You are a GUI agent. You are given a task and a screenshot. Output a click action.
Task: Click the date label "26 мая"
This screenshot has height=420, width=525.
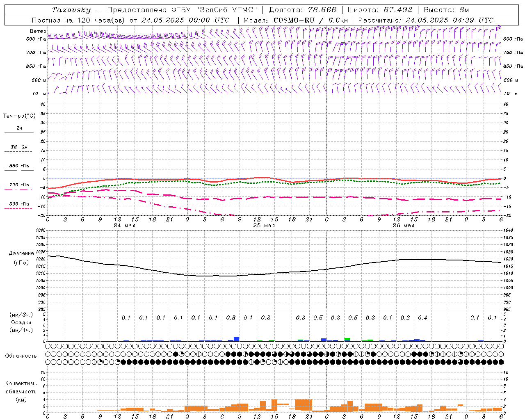point(403,226)
